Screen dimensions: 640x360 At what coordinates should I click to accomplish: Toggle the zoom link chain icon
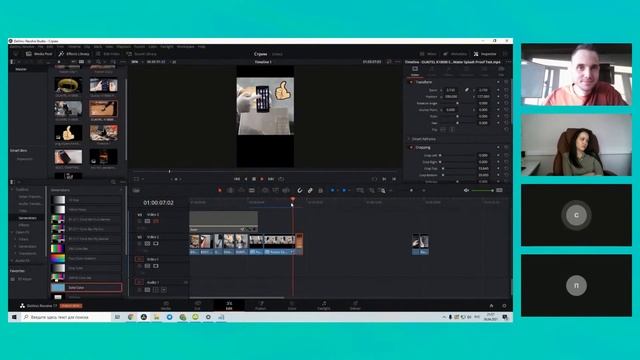click(x=467, y=90)
